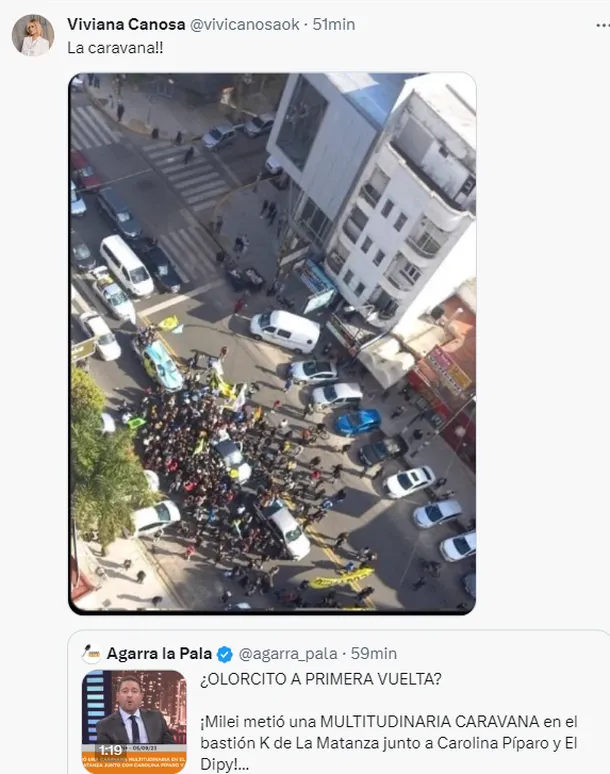
Task: Click the orange news ticker on the quoted thumbnail
Action: [134, 762]
